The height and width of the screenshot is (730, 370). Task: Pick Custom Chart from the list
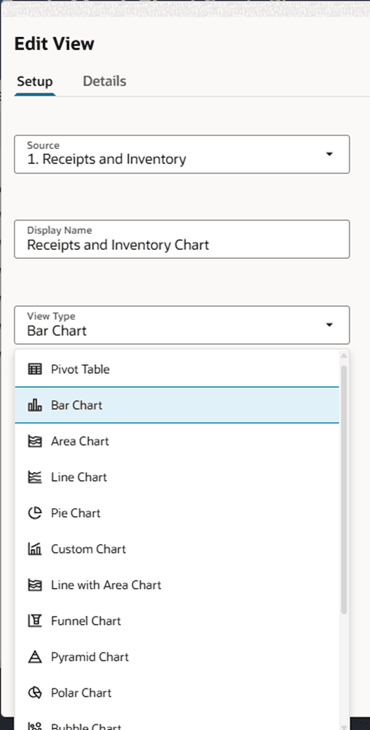pyautogui.click(x=177, y=549)
